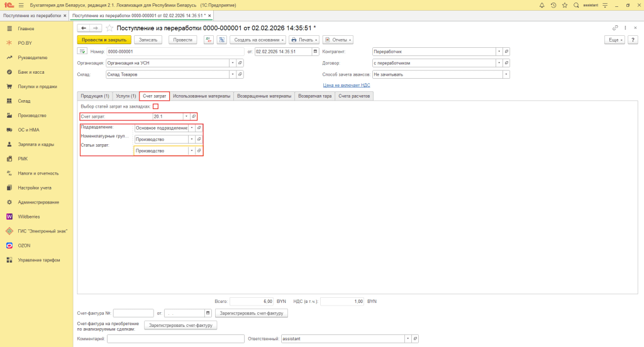
Task: Click the back navigation arrow
Action: 82,28
